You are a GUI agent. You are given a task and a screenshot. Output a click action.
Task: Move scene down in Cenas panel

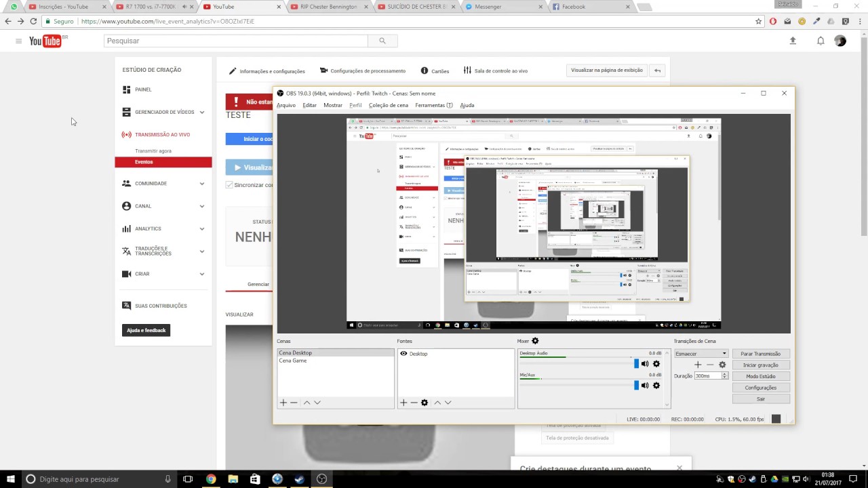click(x=317, y=403)
